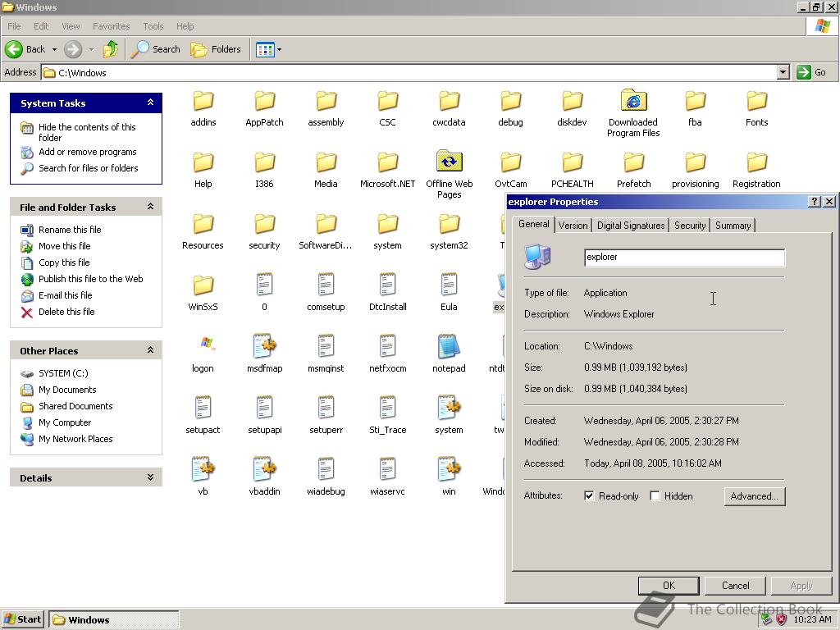
Task: Click Rename this file link
Action: 70,230
